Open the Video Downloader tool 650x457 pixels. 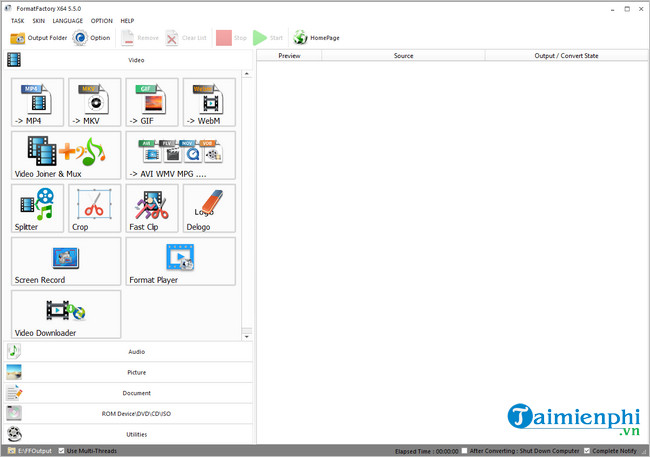pyautogui.click(x=66, y=314)
